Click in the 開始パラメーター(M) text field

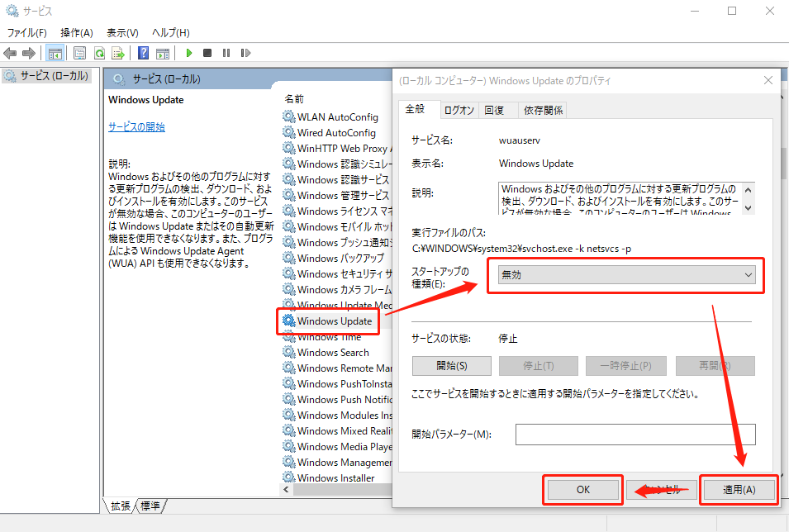coord(635,435)
